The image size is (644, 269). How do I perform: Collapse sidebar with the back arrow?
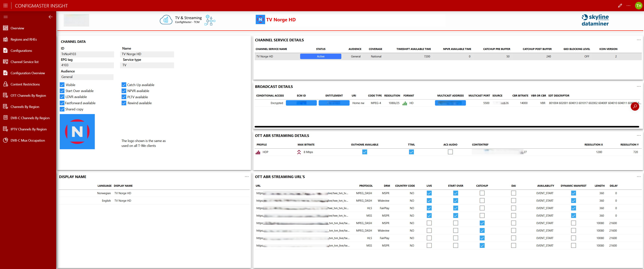[51, 17]
